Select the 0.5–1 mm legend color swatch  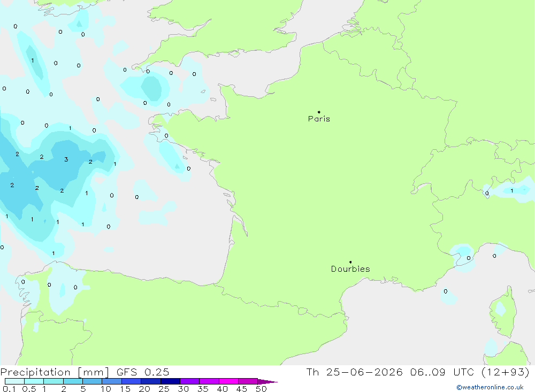point(34,381)
